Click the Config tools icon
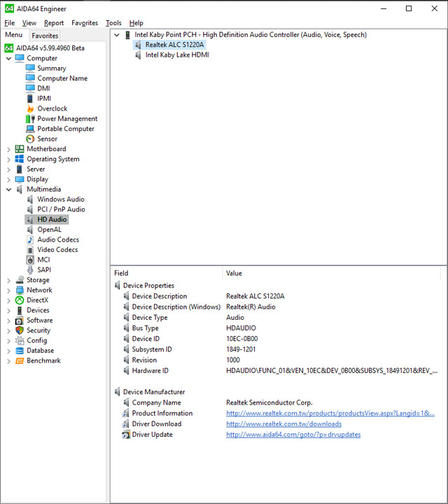This screenshot has height=504, width=448. (x=20, y=340)
